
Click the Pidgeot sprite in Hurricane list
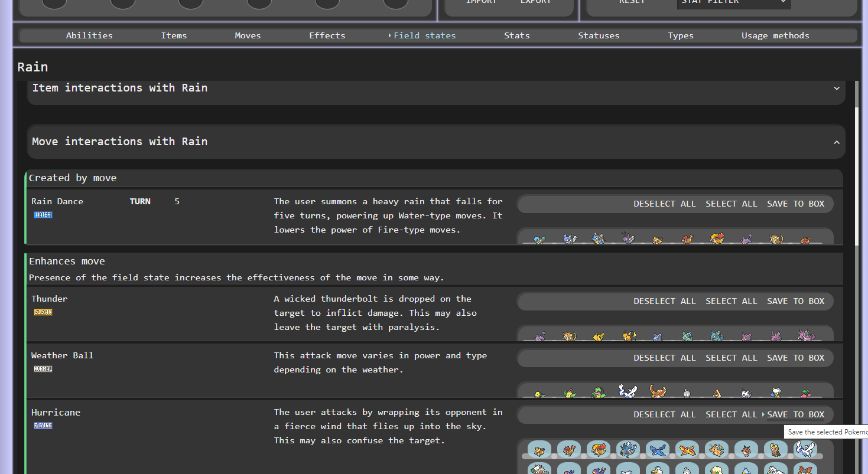tap(599, 450)
